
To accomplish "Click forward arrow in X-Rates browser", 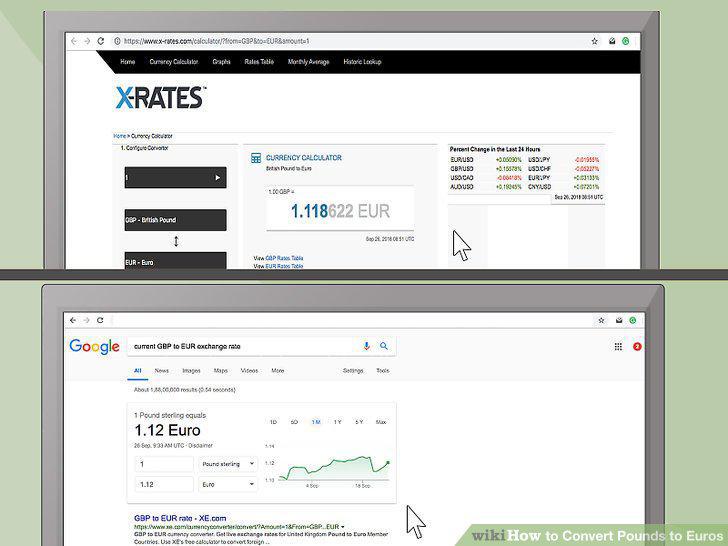I will coord(87,41).
